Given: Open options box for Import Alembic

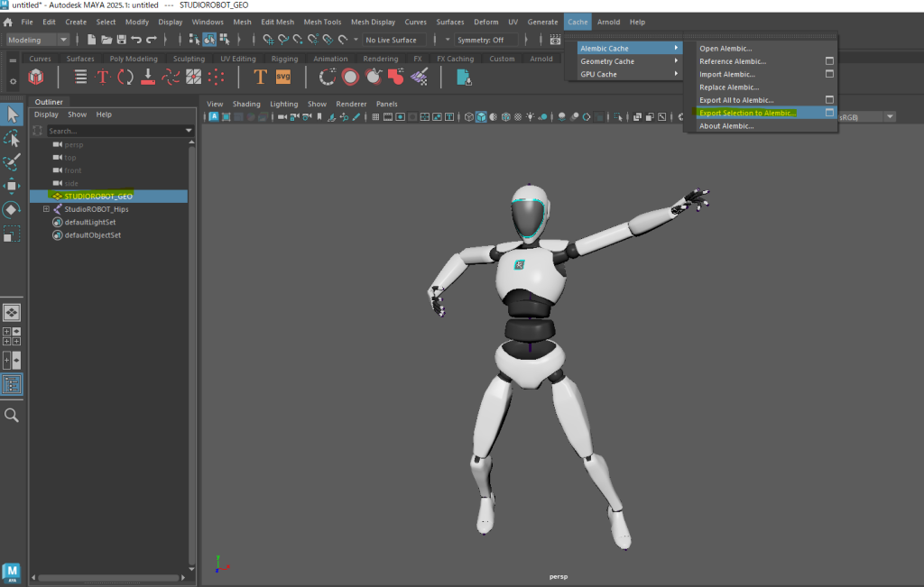Looking at the screenshot, I should click(829, 74).
